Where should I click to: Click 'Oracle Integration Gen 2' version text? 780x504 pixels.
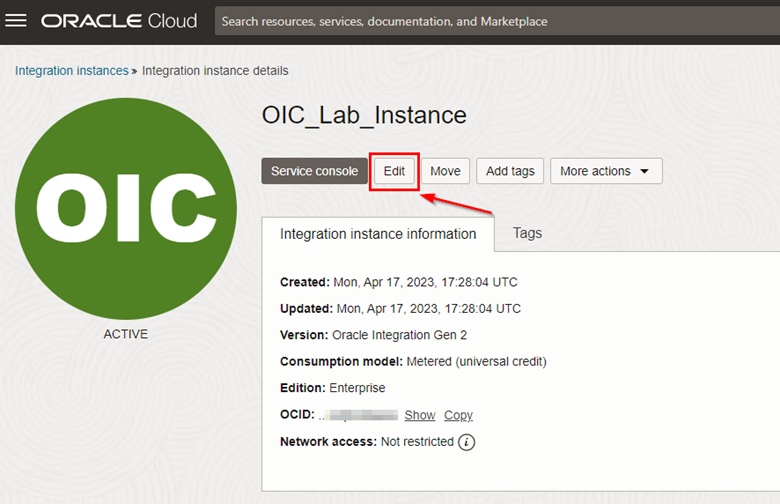[399, 335]
